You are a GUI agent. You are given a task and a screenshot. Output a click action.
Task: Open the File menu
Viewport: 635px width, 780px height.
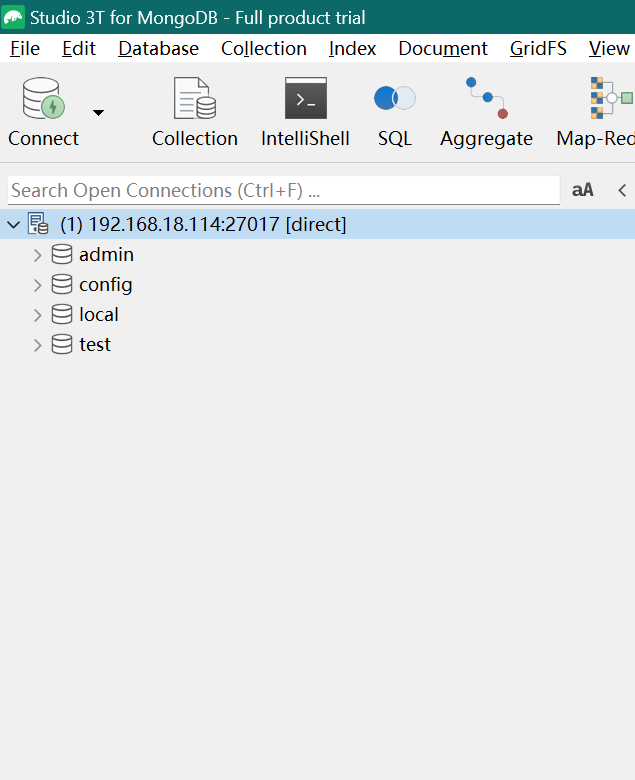[x=25, y=48]
